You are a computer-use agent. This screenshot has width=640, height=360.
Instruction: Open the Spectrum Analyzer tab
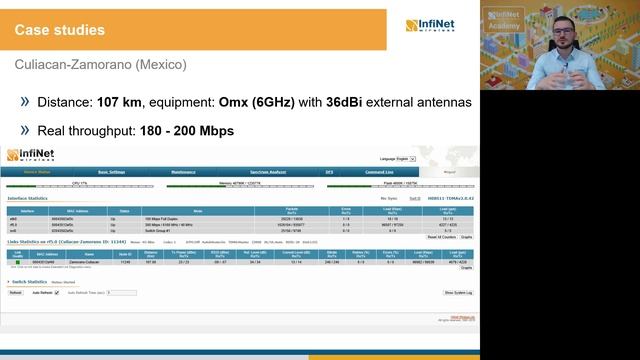pos(268,172)
